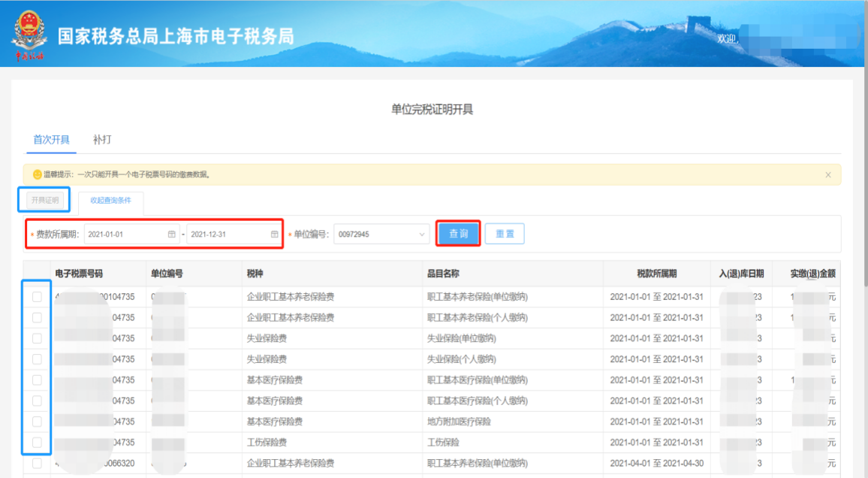This screenshot has height=478, width=868.
Task: Collapse query conditions via 收起查询条件
Action: pos(110,201)
